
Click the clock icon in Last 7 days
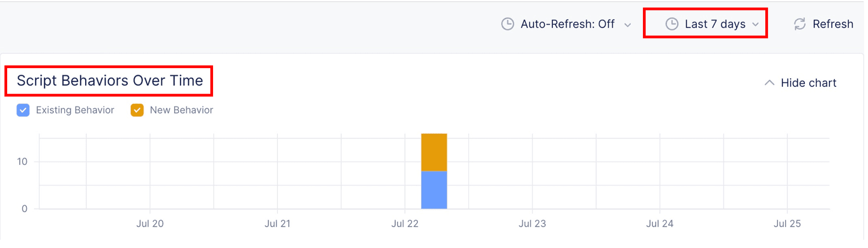tap(671, 24)
